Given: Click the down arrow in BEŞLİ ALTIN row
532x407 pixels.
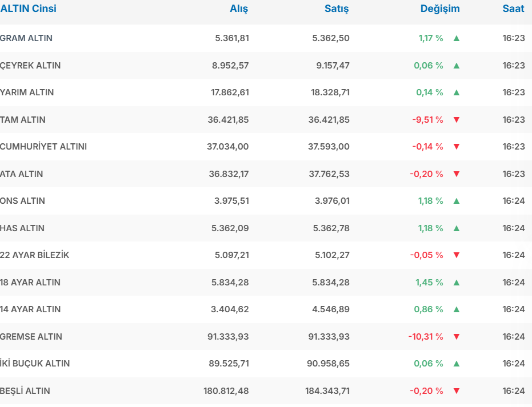Looking at the screenshot, I should [x=456, y=391].
